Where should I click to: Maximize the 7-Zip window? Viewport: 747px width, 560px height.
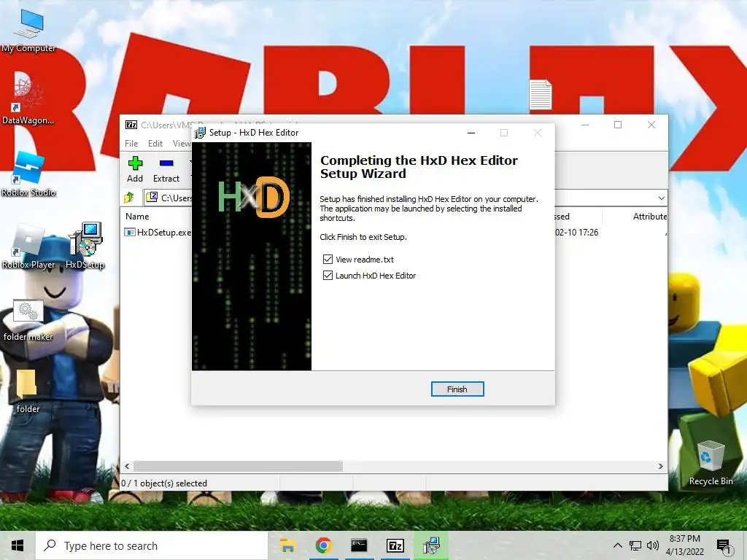click(618, 125)
